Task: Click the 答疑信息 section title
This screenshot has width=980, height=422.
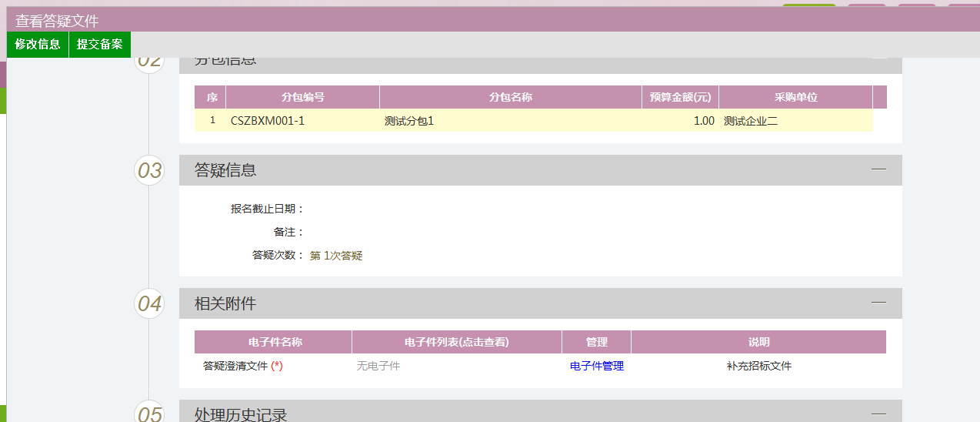Action: coord(225,170)
